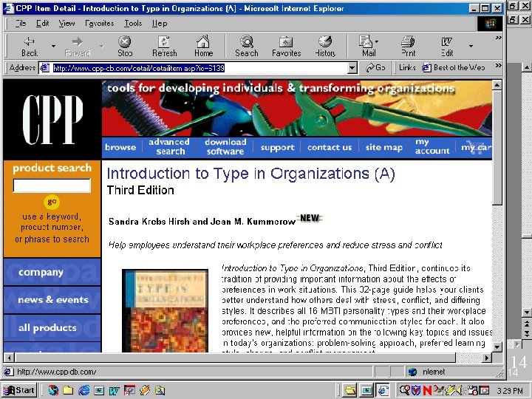Click the book cover thumbnail
The height and width of the screenshot is (399, 532).
165,311
